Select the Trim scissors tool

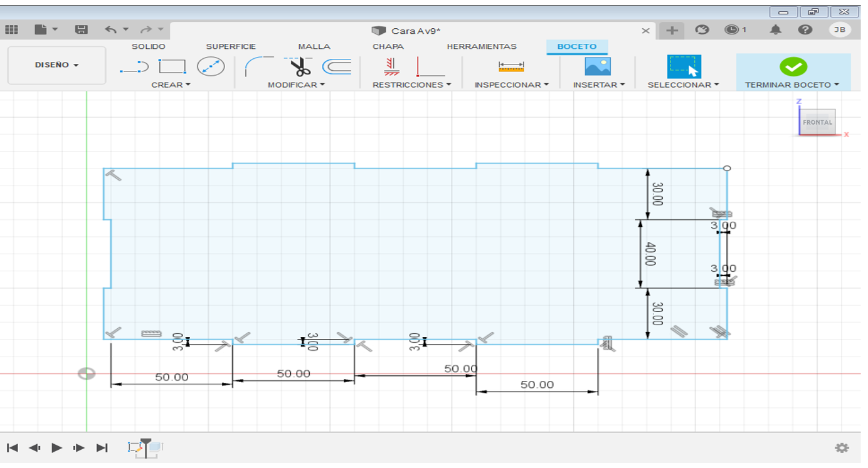[x=299, y=66]
